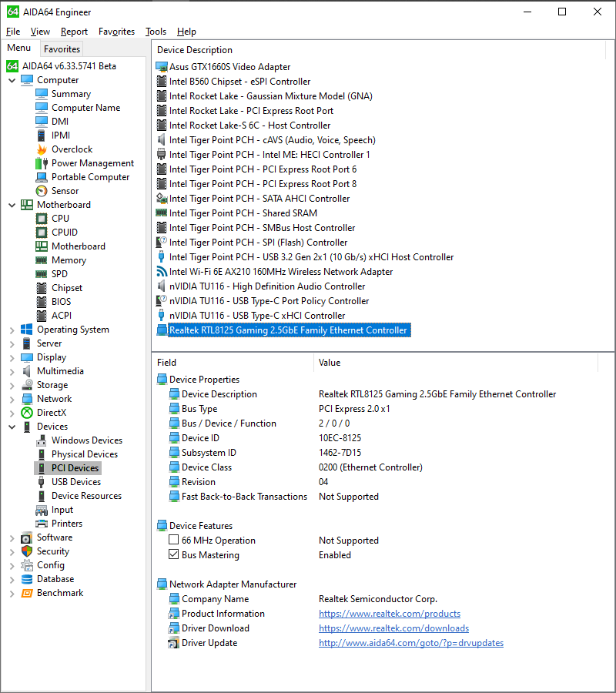Expand the Software tree node
Screen dimensions: 616x693
tap(12, 538)
